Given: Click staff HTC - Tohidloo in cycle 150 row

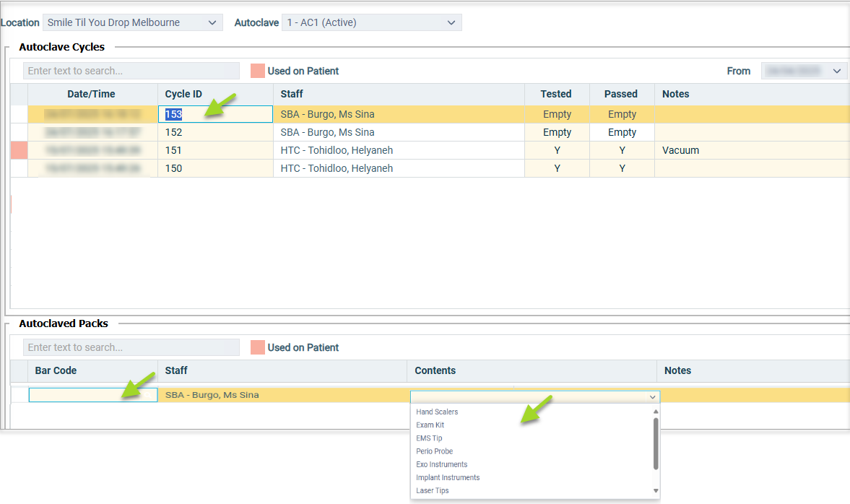Looking at the screenshot, I should (x=337, y=168).
